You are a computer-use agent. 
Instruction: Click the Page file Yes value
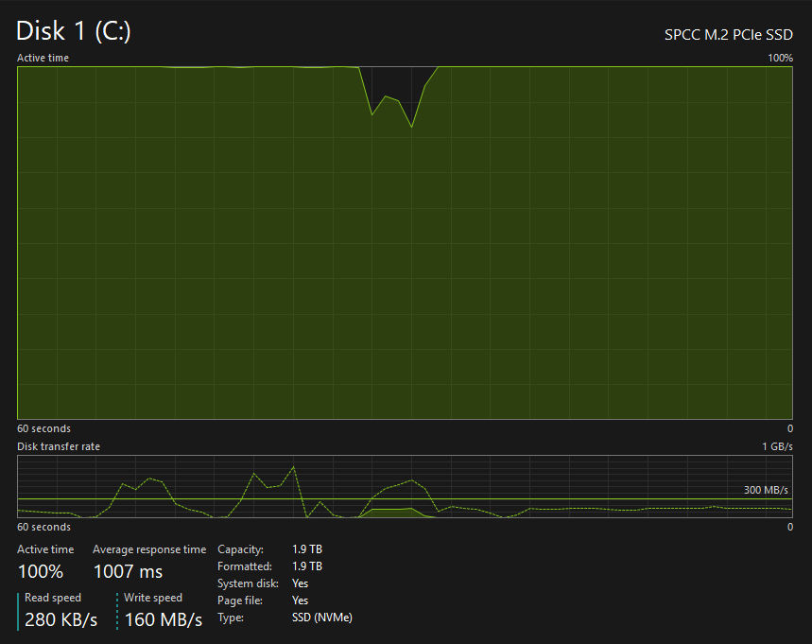pyautogui.click(x=300, y=600)
